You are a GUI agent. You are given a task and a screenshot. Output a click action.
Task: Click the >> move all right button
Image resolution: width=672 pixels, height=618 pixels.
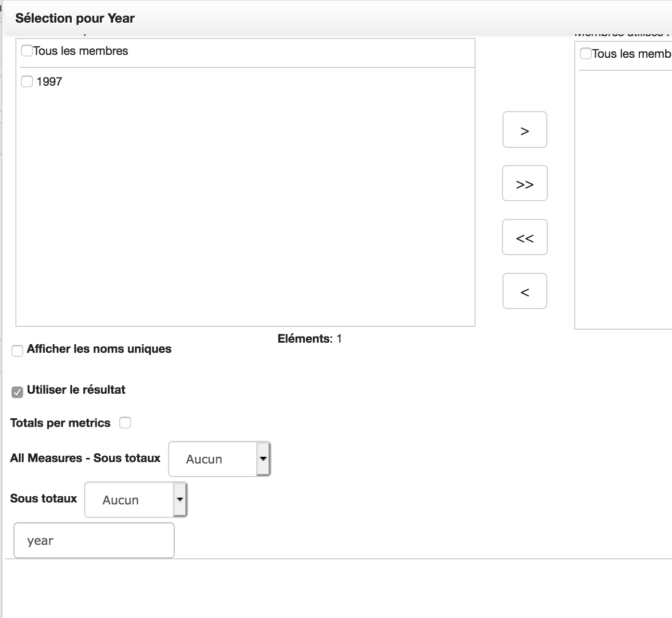coord(524,183)
